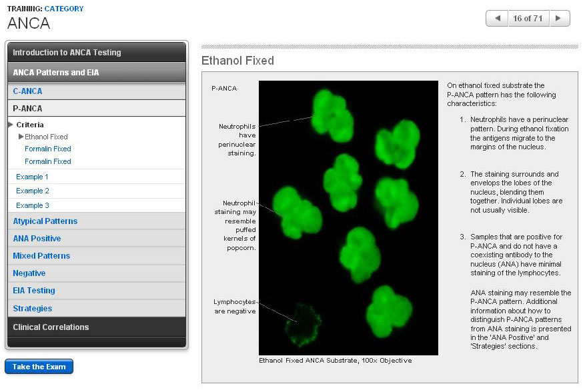The height and width of the screenshot is (392, 585).
Task: Open the first Formalin Fixed link
Action: point(47,149)
